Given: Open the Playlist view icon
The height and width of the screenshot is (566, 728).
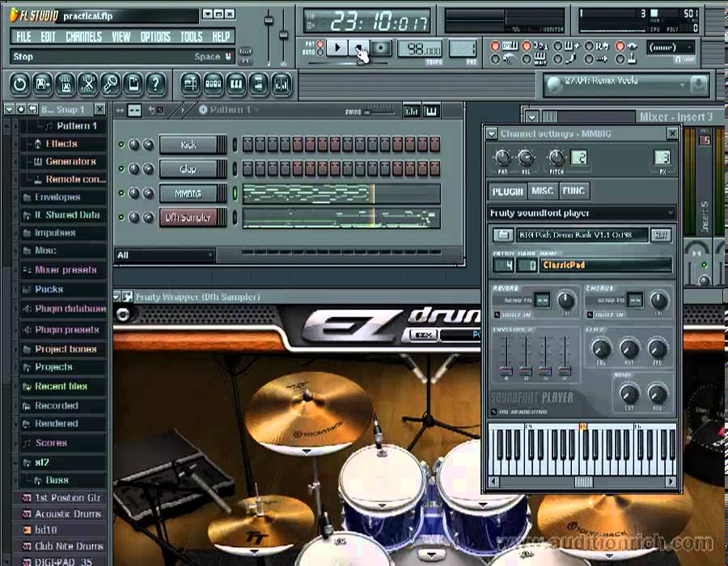Looking at the screenshot, I should click(x=191, y=84).
